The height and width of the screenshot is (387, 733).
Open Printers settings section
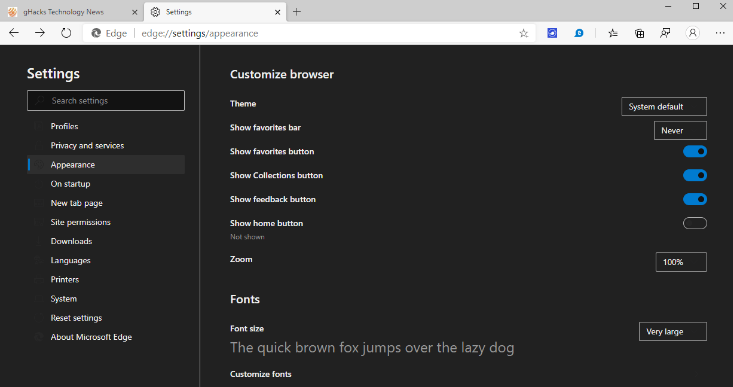point(106,280)
